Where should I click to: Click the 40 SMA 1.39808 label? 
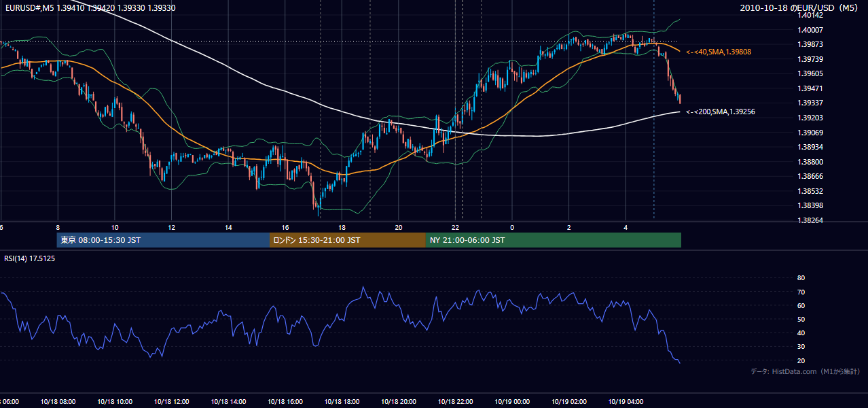719,52
